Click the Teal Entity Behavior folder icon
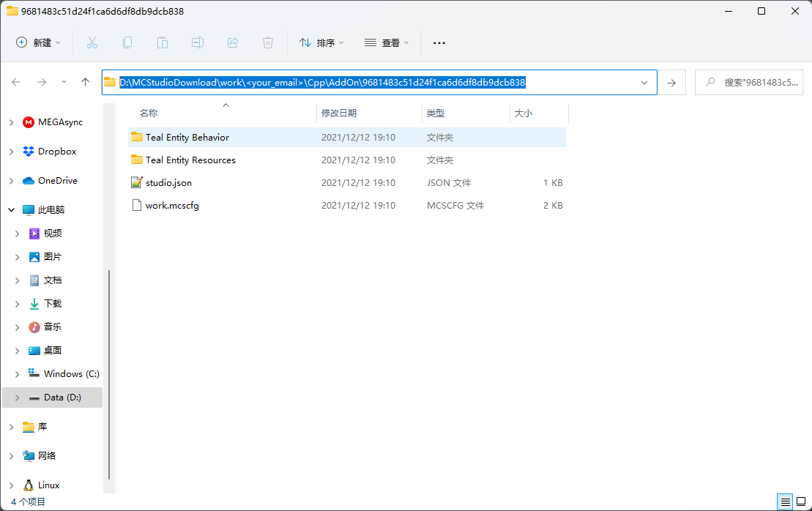The height and width of the screenshot is (511, 812). point(137,137)
